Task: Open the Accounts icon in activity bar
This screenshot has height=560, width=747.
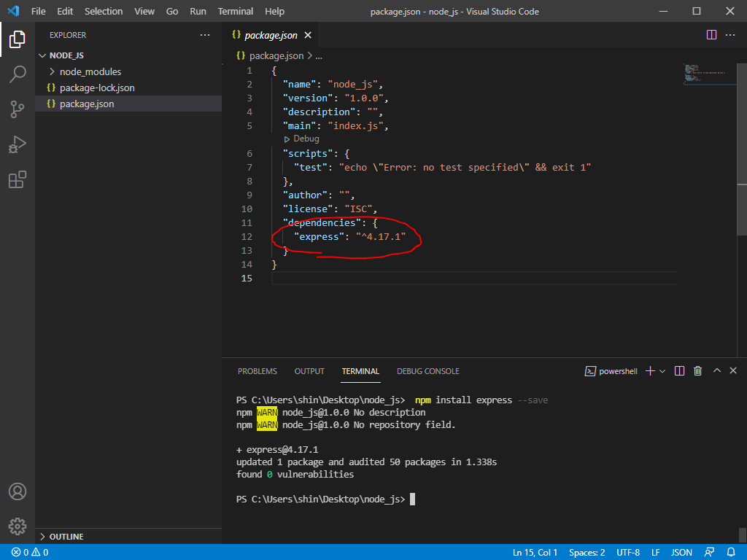Action: point(18,491)
